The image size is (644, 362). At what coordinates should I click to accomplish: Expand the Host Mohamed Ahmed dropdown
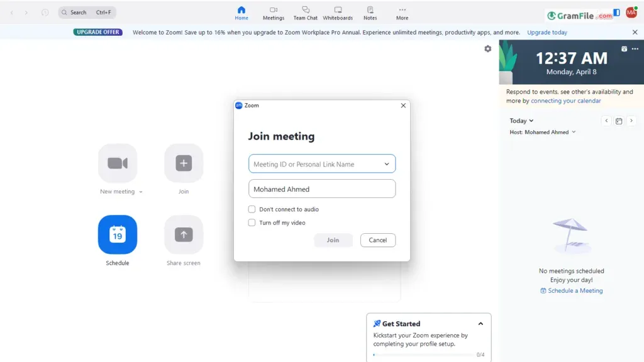click(x=543, y=132)
